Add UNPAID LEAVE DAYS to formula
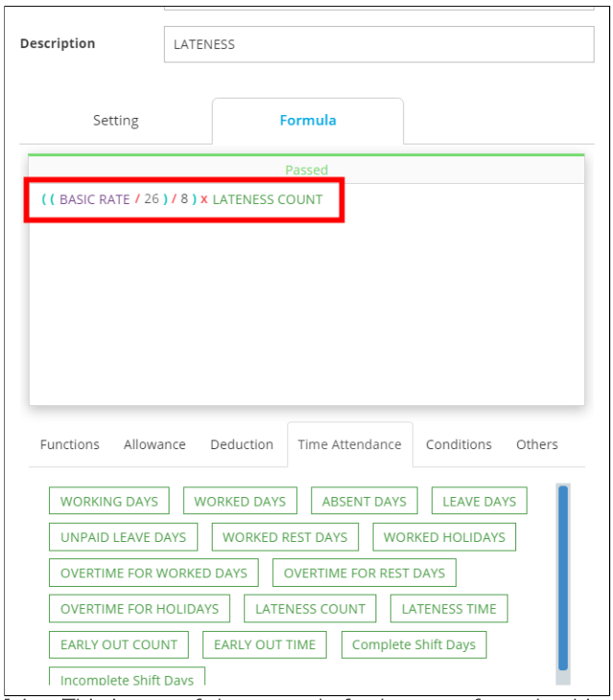The image size is (613, 700). 124,537
